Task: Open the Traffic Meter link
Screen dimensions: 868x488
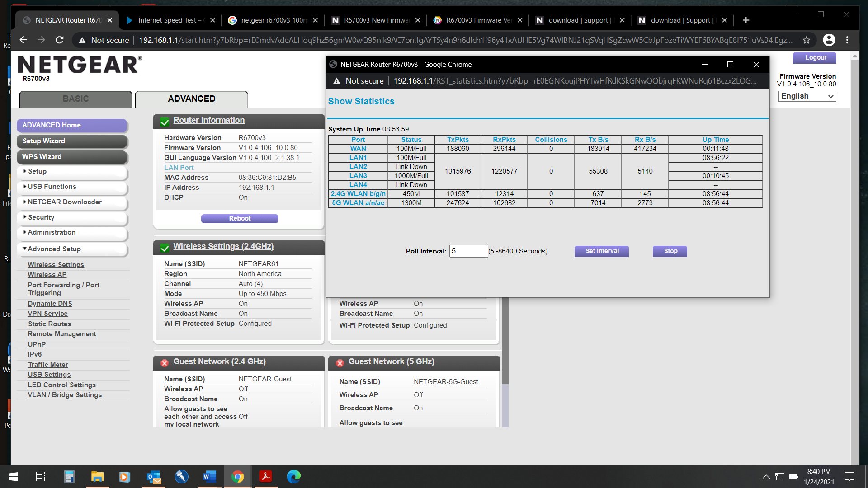Action: click(x=47, y=364)
